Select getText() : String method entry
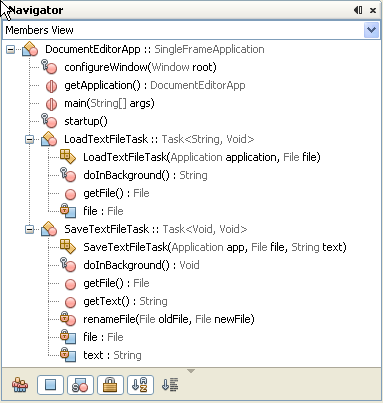383x403 pixels. point(125,301)
